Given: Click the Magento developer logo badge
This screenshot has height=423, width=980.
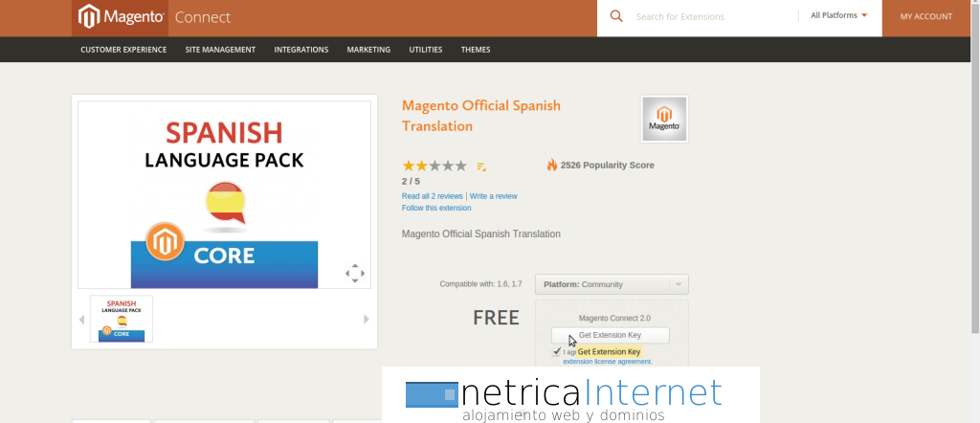Looking at the screenshot, I should (x=664, y=119).
